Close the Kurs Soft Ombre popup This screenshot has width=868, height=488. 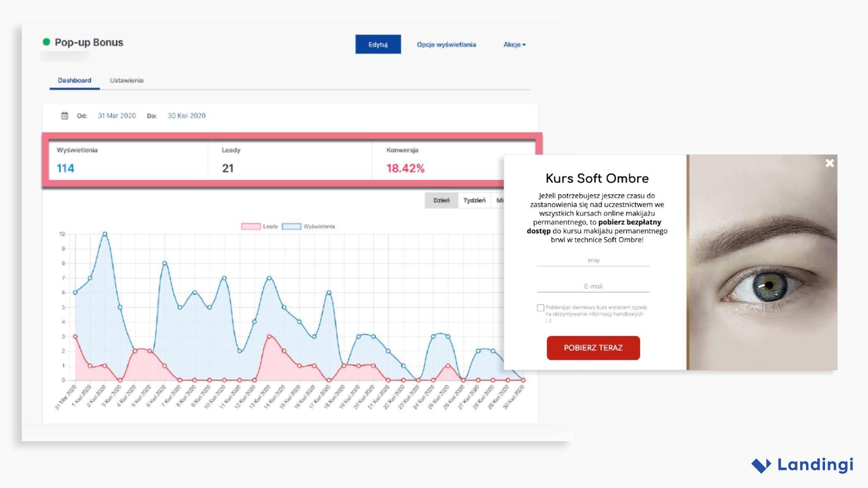[x=830, y=163]
